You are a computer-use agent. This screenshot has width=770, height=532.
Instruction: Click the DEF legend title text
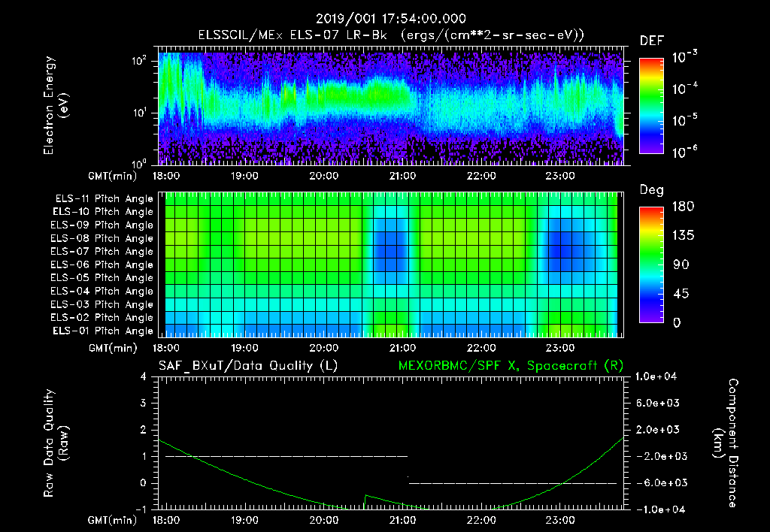click(x=652, y=41)
